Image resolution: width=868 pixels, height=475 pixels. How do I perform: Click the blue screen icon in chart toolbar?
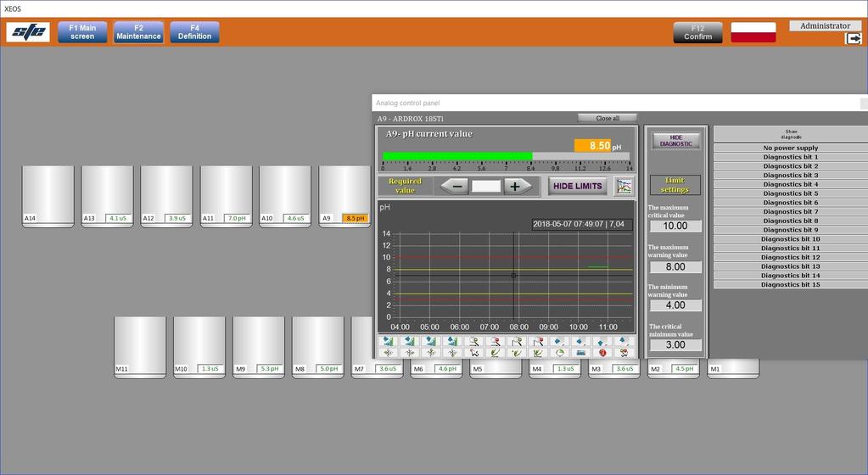580,353
